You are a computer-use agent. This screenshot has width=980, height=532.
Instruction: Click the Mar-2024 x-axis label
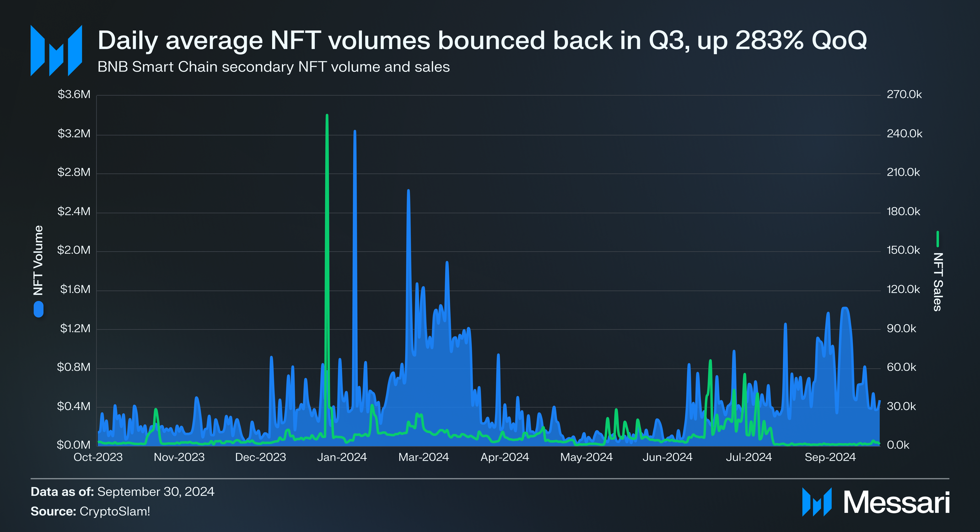[424, 457]
